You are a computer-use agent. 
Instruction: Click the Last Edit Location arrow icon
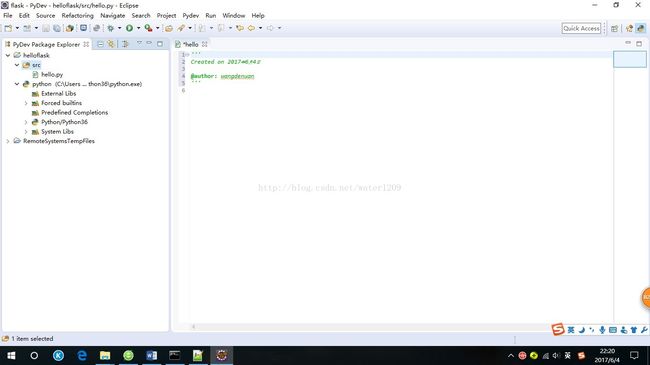[x=240, y=28]
